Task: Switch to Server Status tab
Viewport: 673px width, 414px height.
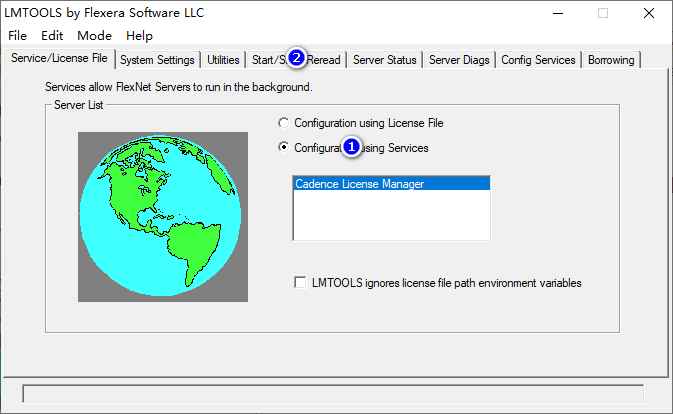Action: [385, 60]
